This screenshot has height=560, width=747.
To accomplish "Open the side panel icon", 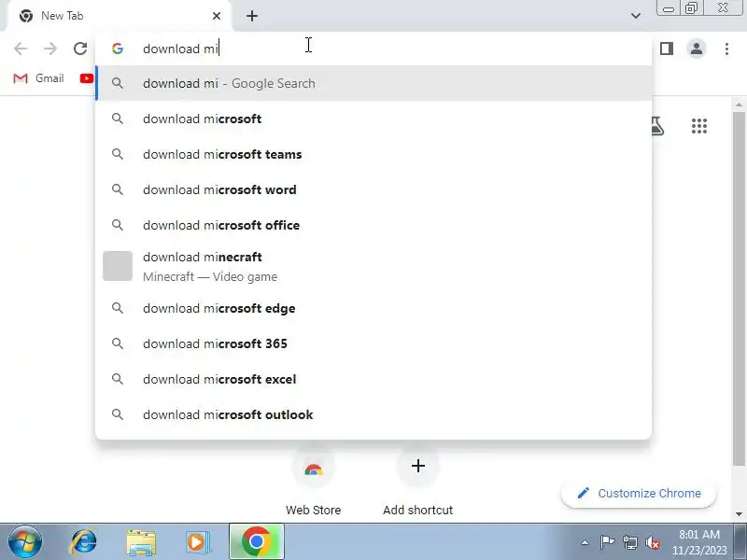I will (667, 49).
